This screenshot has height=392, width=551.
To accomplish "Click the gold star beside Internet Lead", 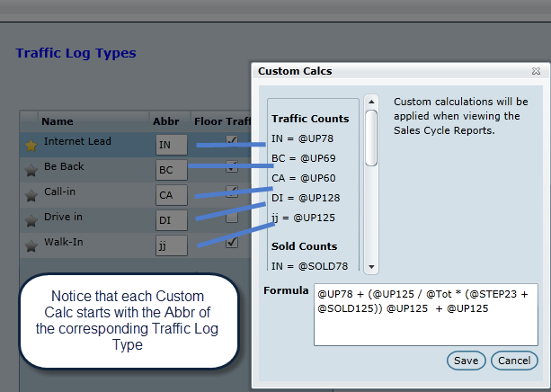I will pos(31,145).
